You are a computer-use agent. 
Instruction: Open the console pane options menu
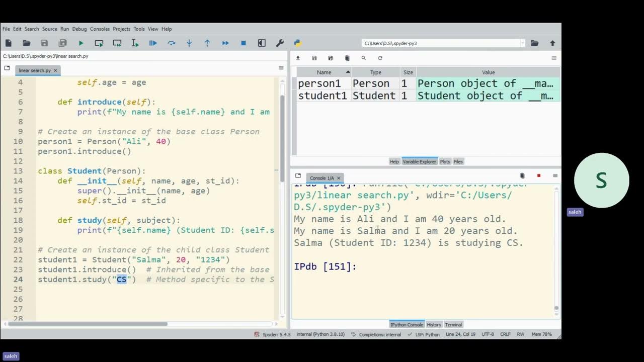pos(555,175)
